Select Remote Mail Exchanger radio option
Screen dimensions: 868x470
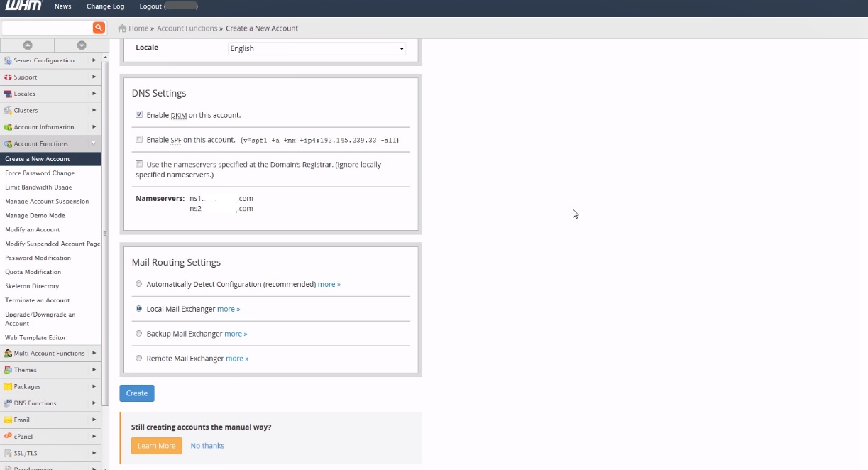[139, 359]
